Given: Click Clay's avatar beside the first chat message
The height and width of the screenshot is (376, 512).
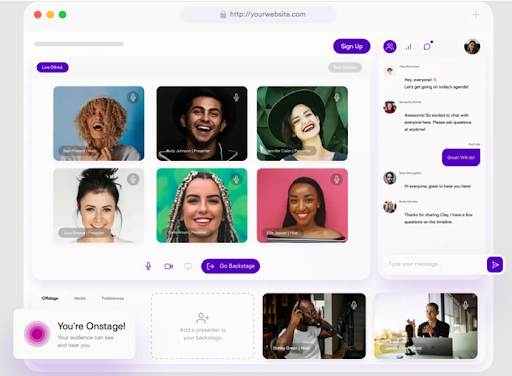Looking at the screenshot, I should 389,71.
